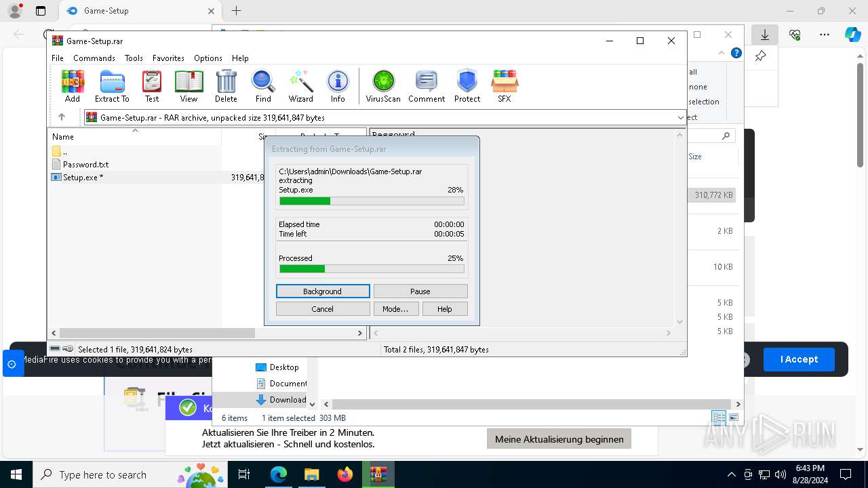Click WinRAR taskbar icon

[x=378, y=474]
